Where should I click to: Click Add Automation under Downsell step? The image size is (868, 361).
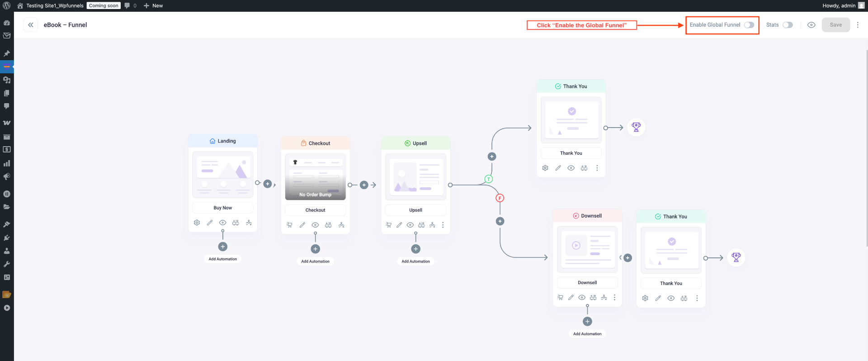pyautogui.click(x=588, y=334)
